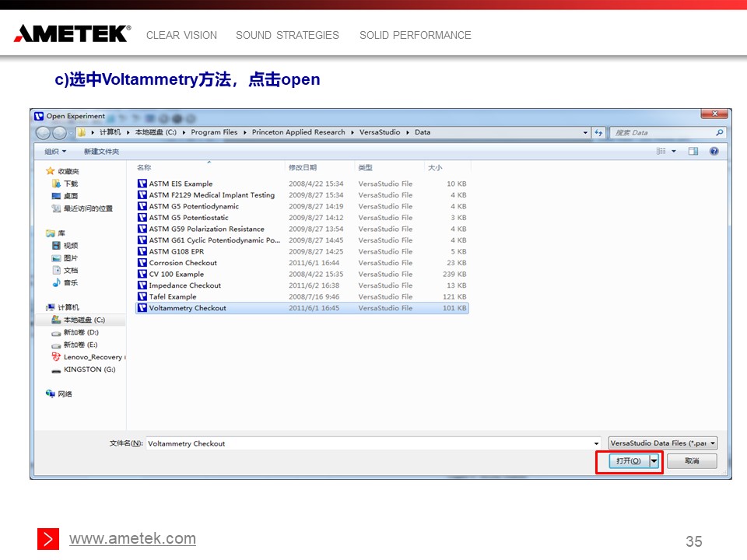747x560 pixels.
Task: Select the ASTM G5 Potentiostatic file
Action: point(302,218)
